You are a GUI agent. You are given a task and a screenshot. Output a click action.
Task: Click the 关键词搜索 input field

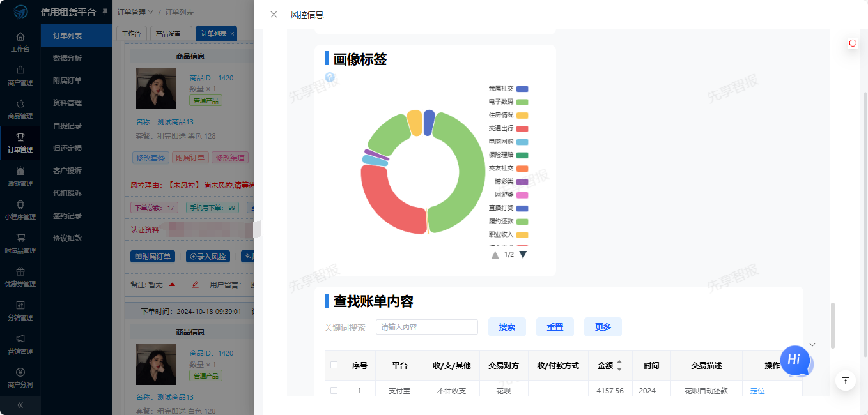tap(427, 327)
